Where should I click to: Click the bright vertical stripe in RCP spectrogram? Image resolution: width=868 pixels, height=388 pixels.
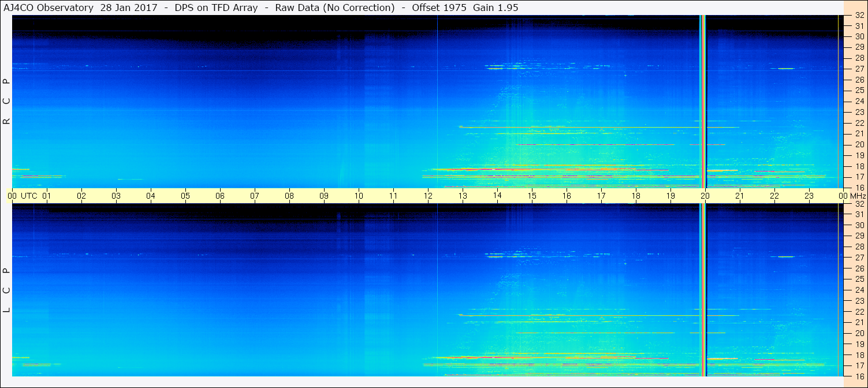(x=703, y=101)
